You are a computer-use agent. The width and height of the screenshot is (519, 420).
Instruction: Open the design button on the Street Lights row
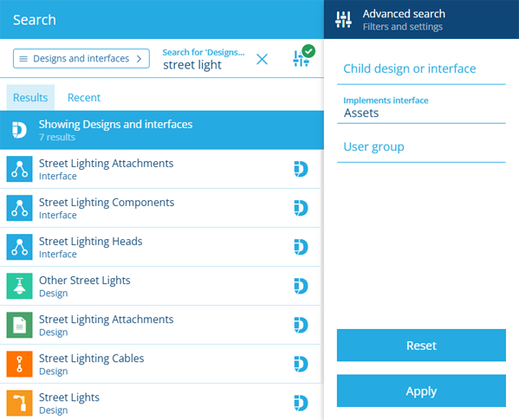point(301,404)
